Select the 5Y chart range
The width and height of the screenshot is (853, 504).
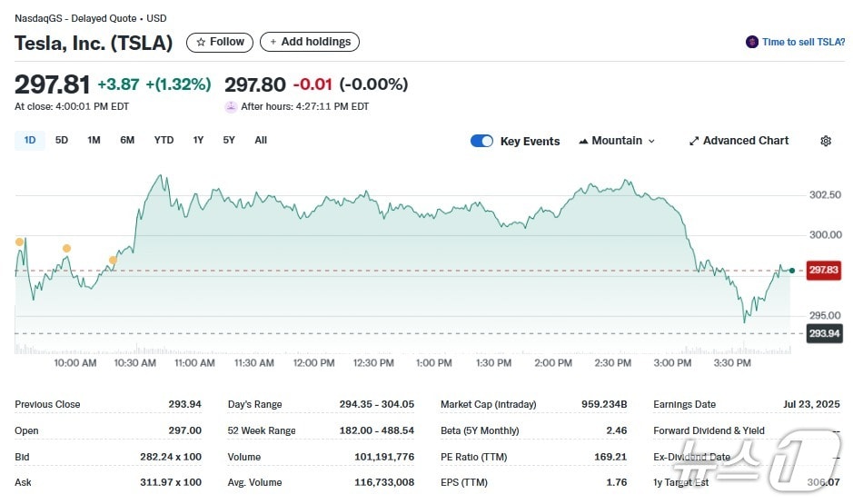229,140
